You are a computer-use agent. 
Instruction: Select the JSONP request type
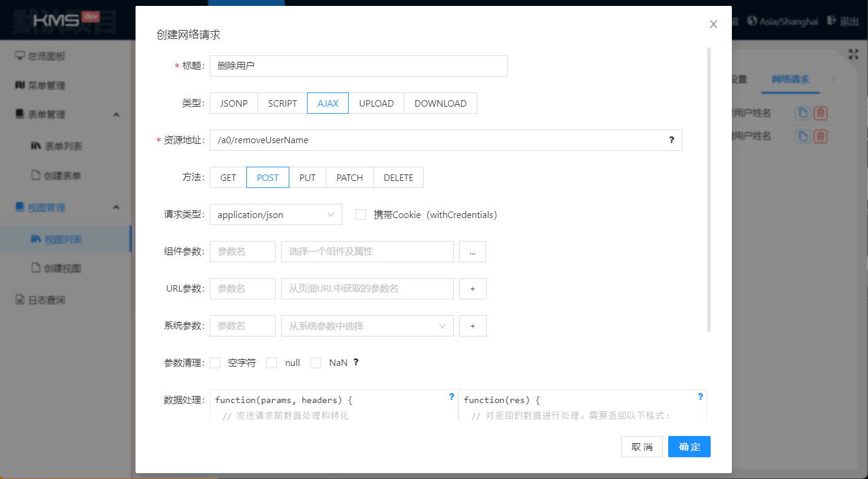[234, 103]
